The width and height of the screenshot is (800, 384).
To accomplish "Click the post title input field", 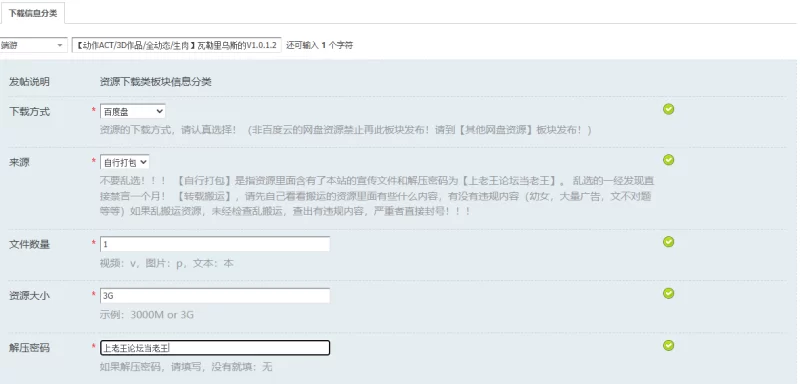I will [x=177, y=45].
